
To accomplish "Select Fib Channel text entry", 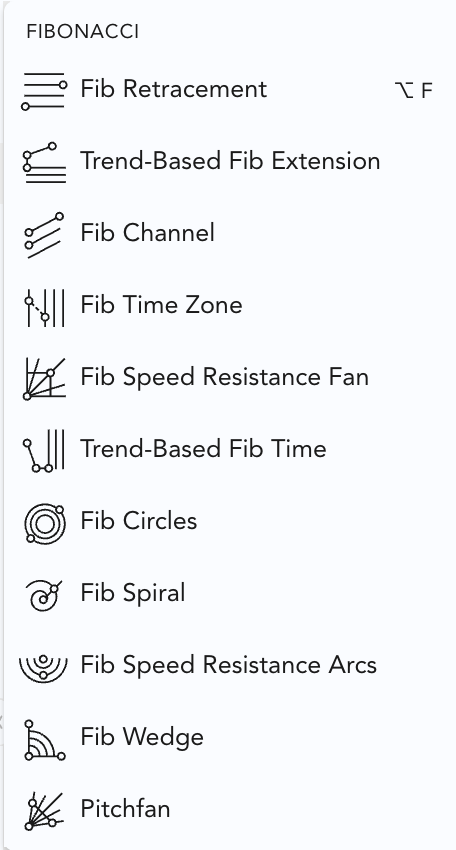I will click(147, 233).
